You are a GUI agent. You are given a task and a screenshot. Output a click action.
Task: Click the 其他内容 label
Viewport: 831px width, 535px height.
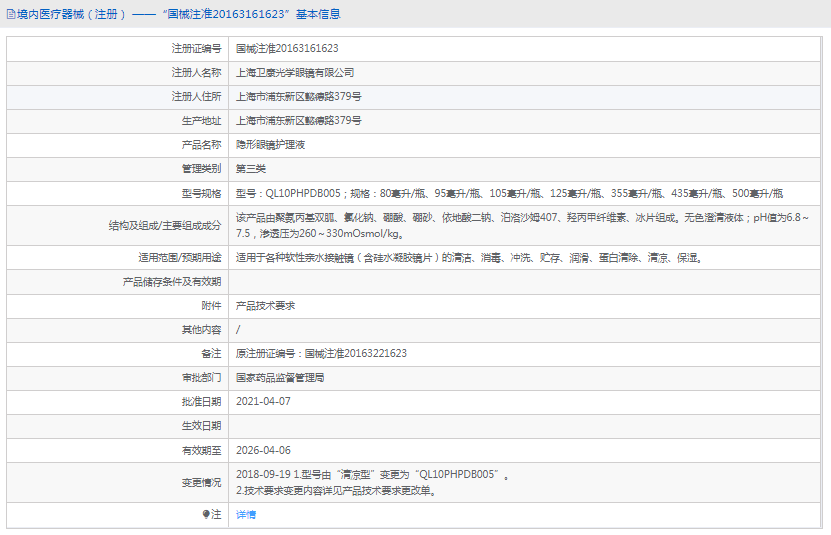(201, 330)
